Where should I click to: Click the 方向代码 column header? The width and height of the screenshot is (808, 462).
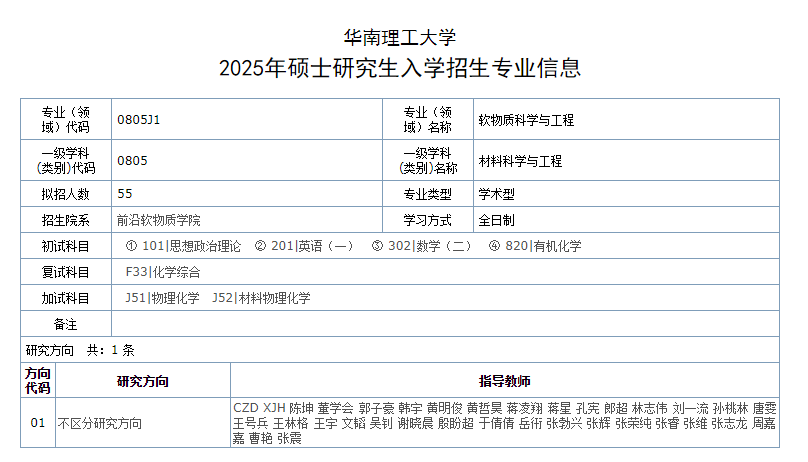click(38, 381)
